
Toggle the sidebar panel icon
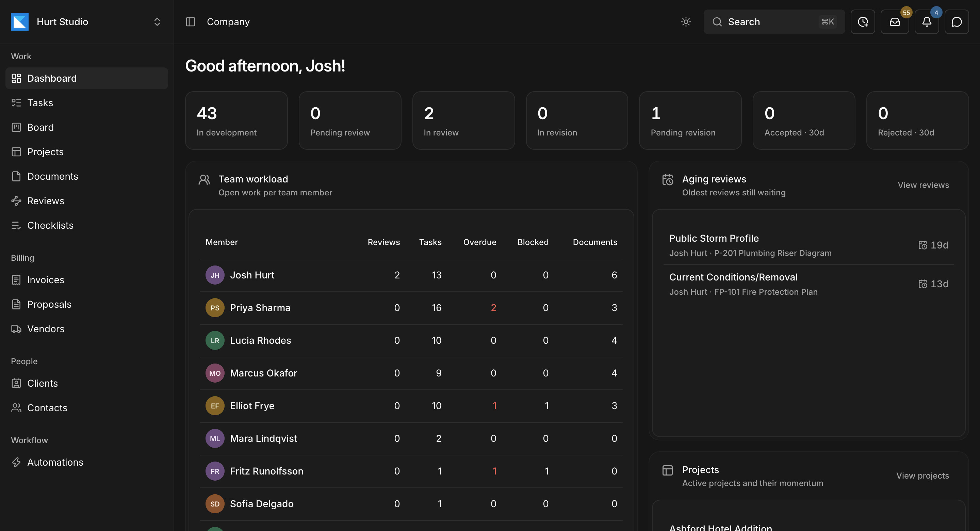click(190, 22)
